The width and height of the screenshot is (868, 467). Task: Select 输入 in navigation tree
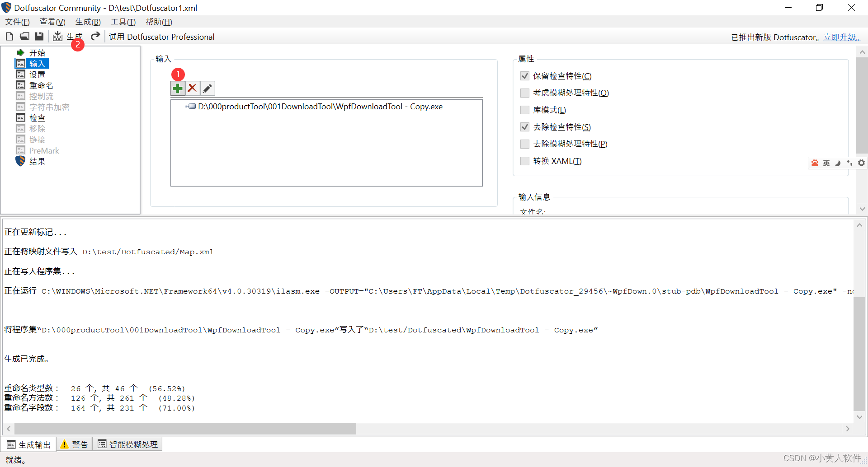pos(37,64)
